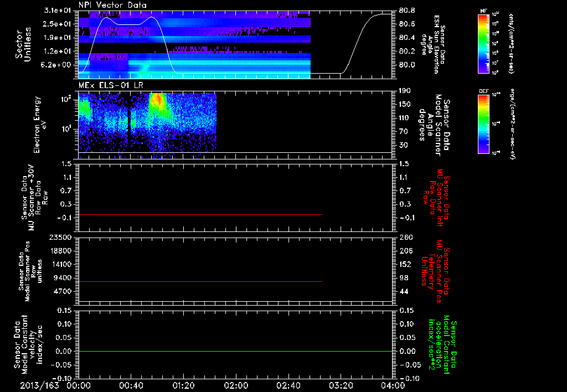The image size is (567, 392).
Task: Click the 110 scanner angle tick
Action: click(405, 118)
